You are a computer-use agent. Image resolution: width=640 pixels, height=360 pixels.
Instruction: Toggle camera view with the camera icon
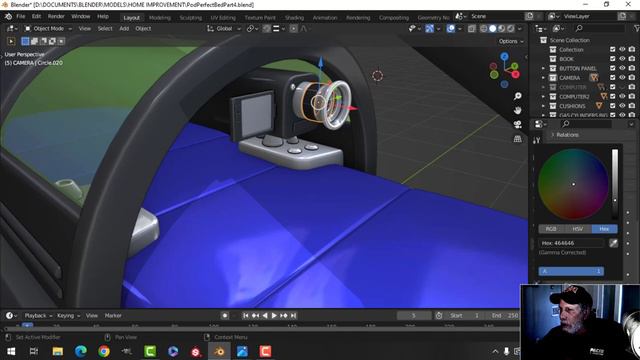tap(517, 124)
